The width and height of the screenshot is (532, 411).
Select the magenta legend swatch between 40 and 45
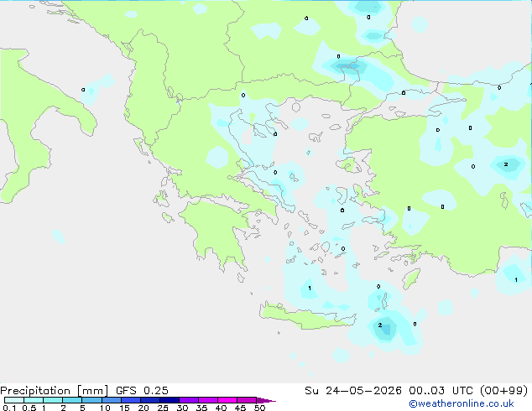click(x=227, y=400)
